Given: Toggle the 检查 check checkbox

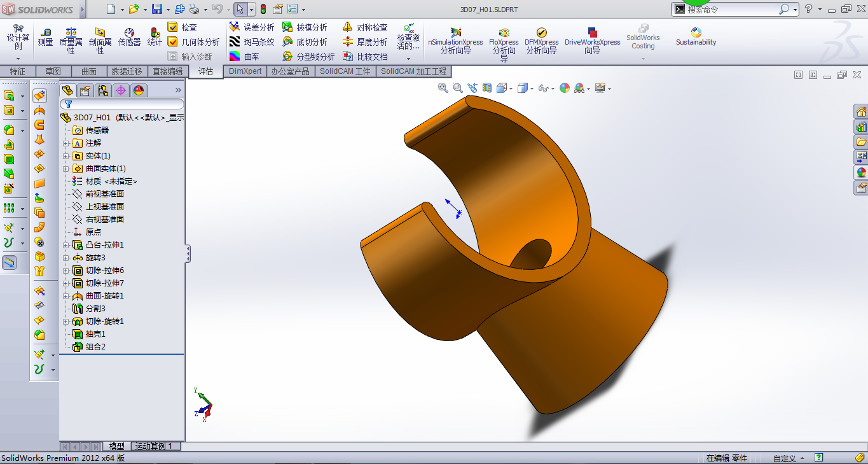Looking at the screenshot, I should click(x=172, y=27).
